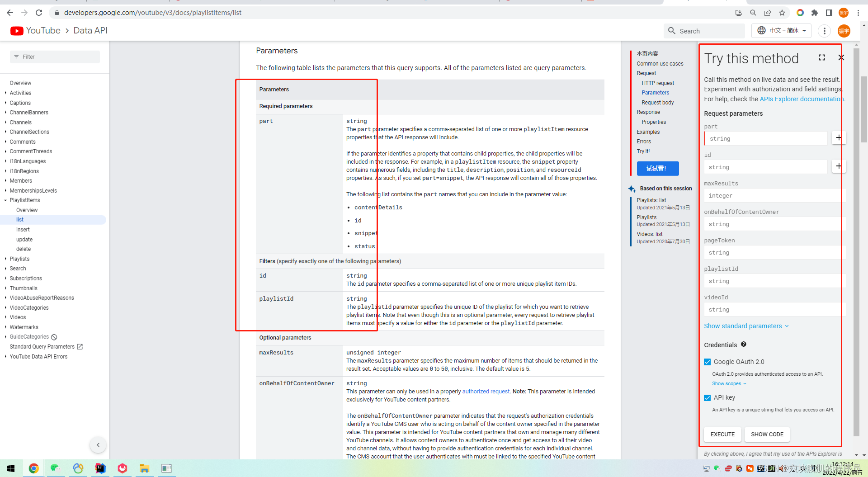Open Standard Query Parameters link
Screen dimensions: 868x477
click(x=46, y=347)
